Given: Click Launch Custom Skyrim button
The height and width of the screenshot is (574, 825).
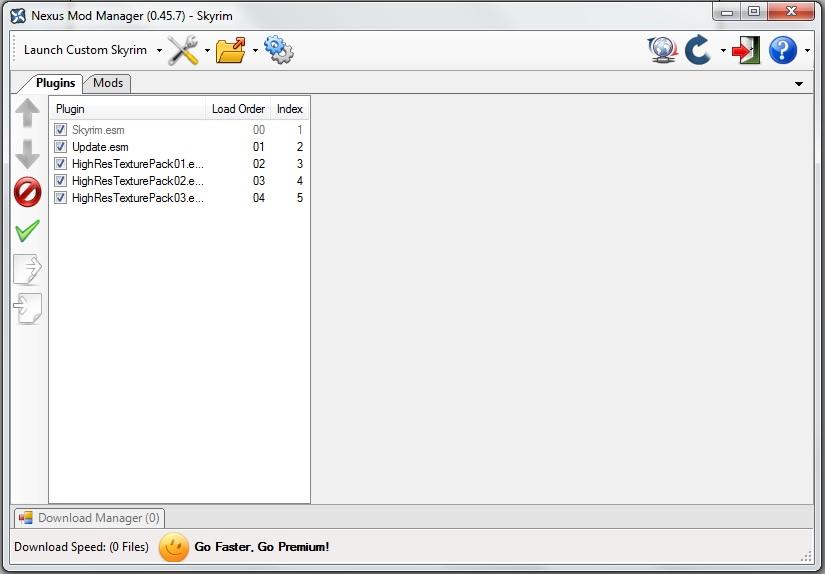Looking at the screenshot, I should [x=85, y=50].
